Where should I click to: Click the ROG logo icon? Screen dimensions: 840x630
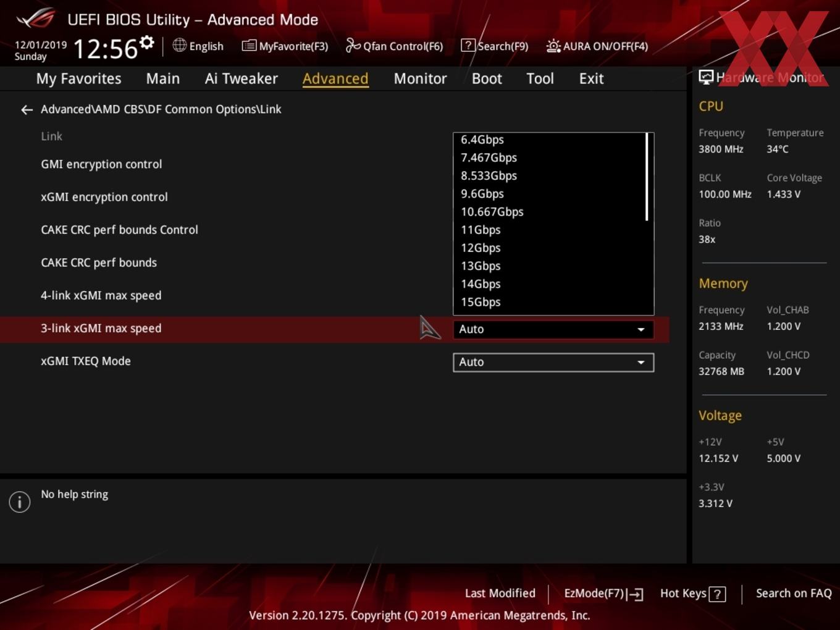pos(36,19)
